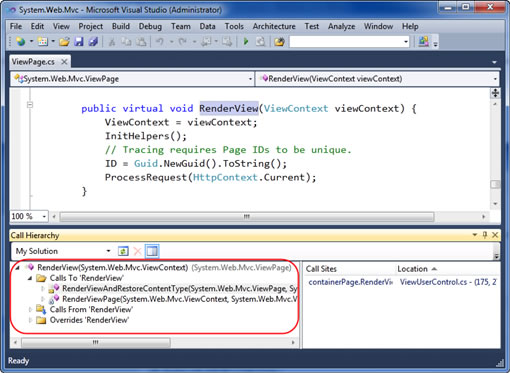Pin the Call Hierarchy panel

coord(485,235)
